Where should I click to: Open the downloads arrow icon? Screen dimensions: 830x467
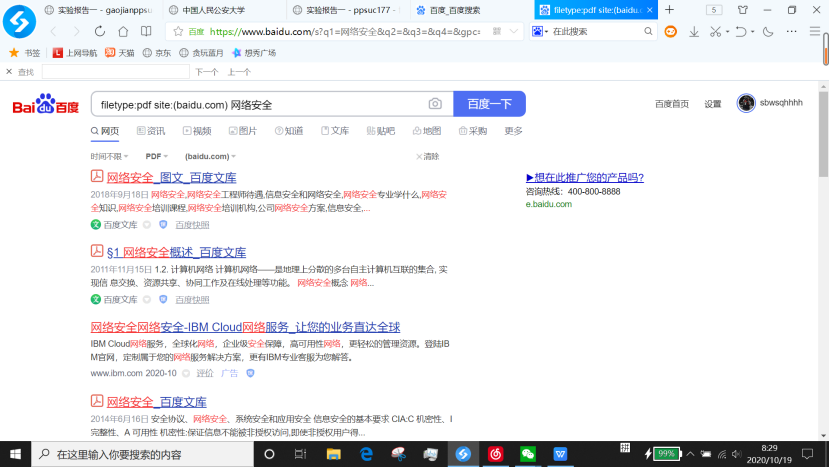click(693, 32)
